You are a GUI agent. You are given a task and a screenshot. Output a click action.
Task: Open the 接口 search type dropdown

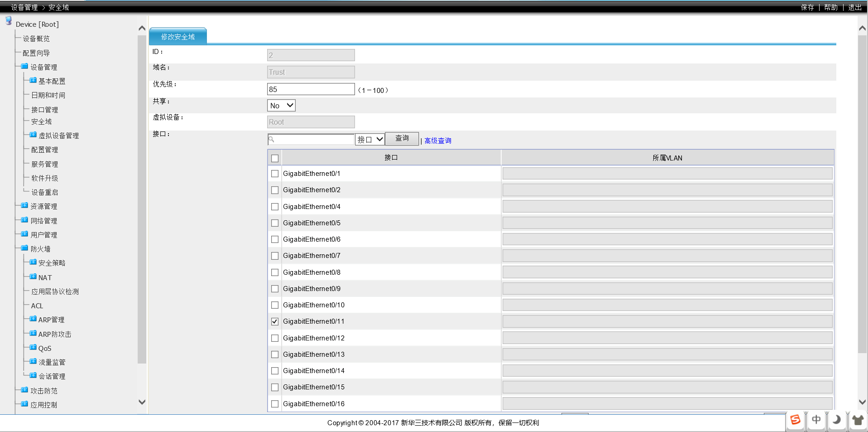[x=370, y=140]
